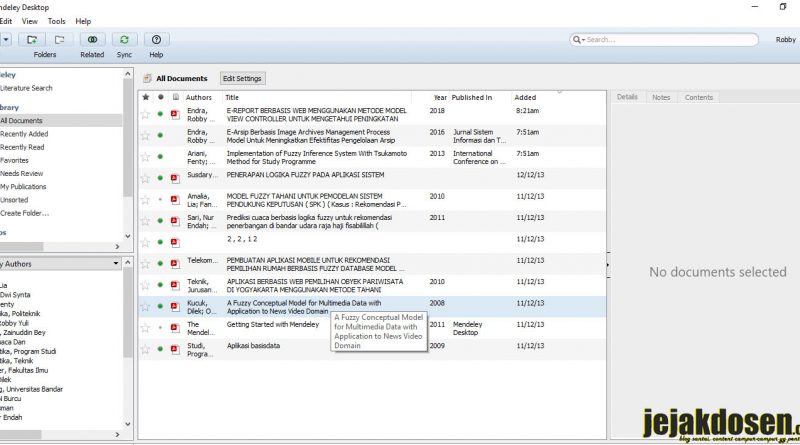Screen dimensions: 800x445
Task: Open the Tools menu
Action: click(57, 21)
